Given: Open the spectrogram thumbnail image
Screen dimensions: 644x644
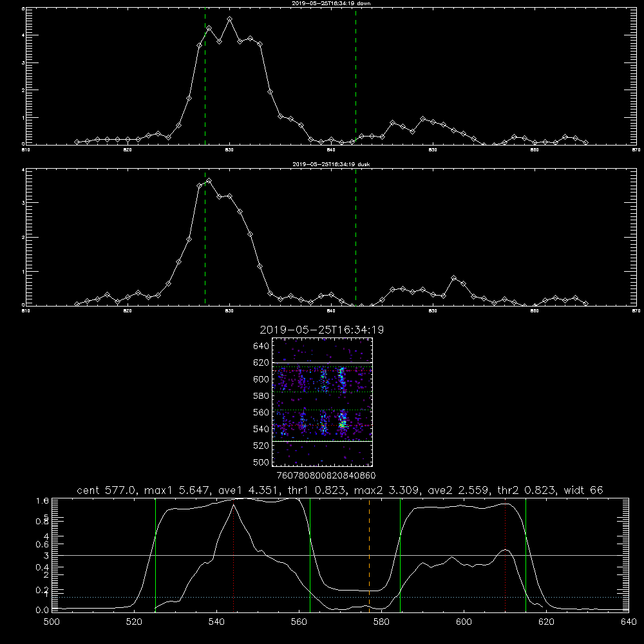Looking at the screenshot, I should click(x=323, y=402).
